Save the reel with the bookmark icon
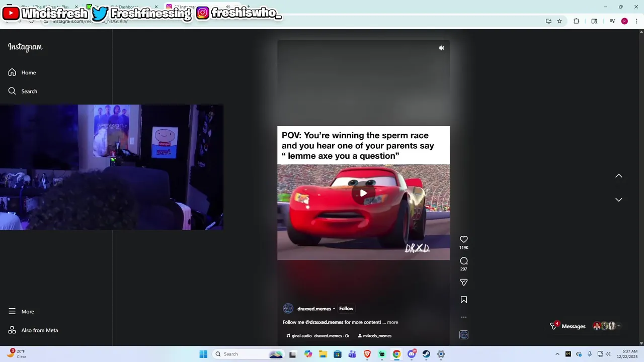Viewport: 644px width, 362px height. coord(464,300)
